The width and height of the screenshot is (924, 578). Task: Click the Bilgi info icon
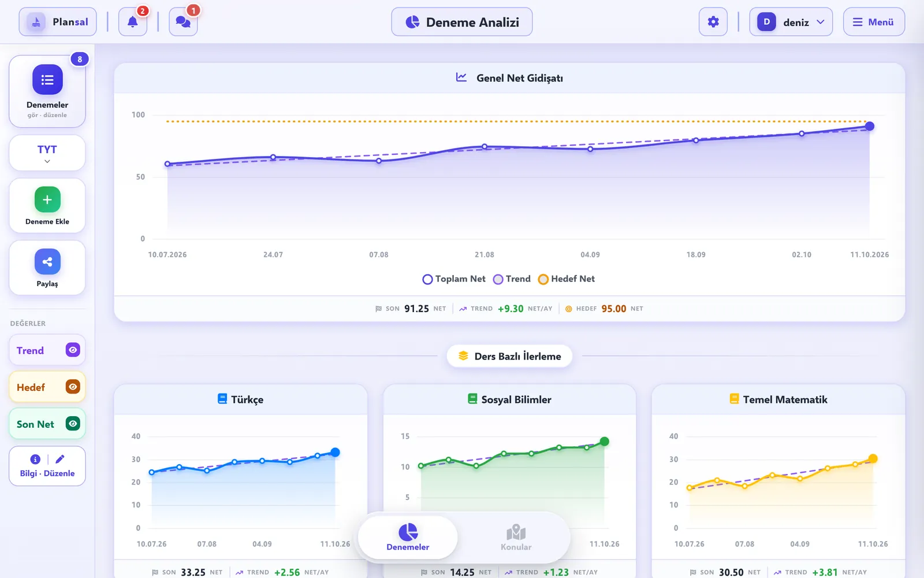coord(35,460)
